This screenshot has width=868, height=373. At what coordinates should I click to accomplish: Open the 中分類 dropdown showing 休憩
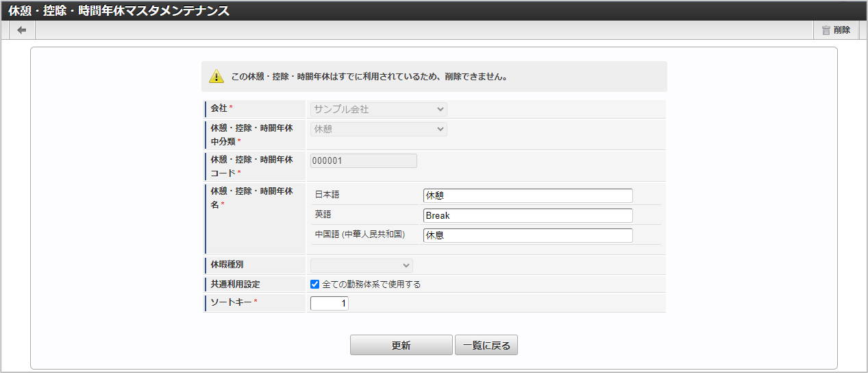tap(378, 129)
